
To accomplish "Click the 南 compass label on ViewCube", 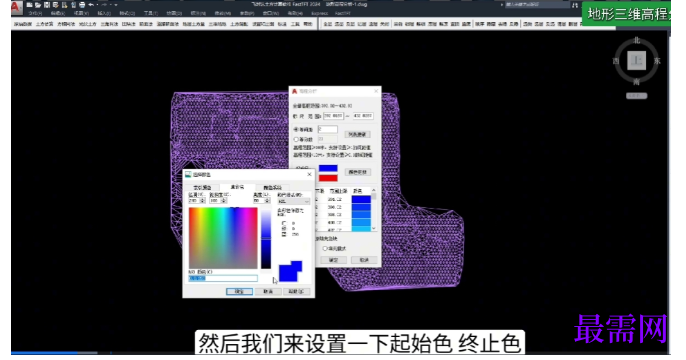I will [637, 81].
